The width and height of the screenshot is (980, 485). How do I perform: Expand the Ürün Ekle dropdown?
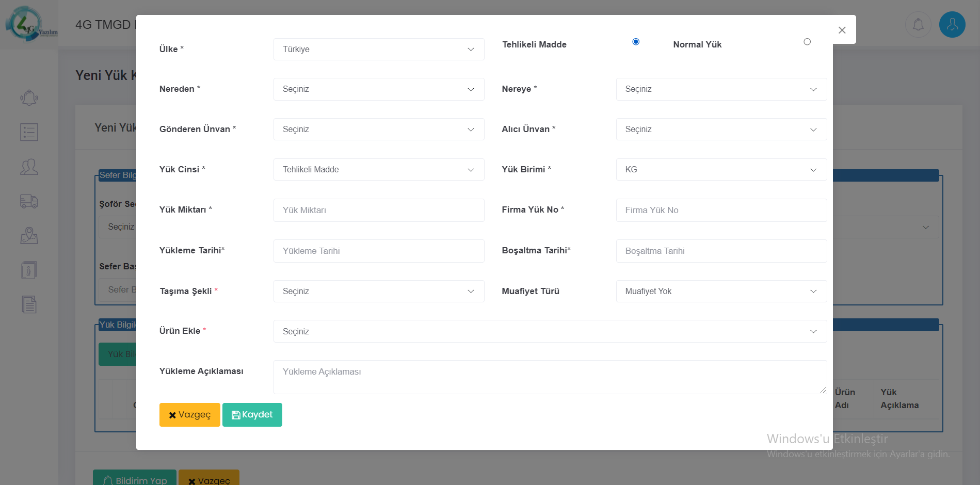(x=550, y=331)
